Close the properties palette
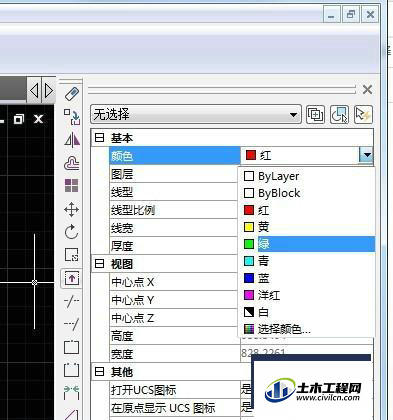 (x=367, y=89)
